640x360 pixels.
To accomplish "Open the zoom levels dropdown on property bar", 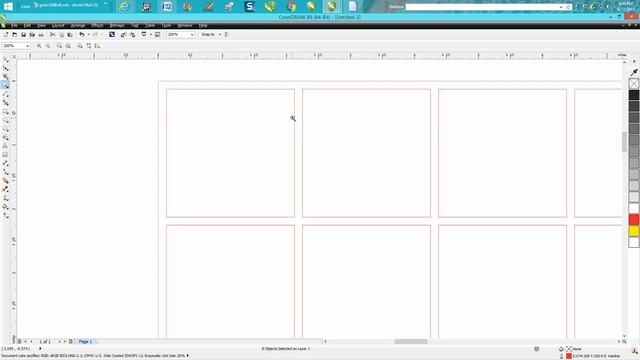I will click(x=28, y=46).
